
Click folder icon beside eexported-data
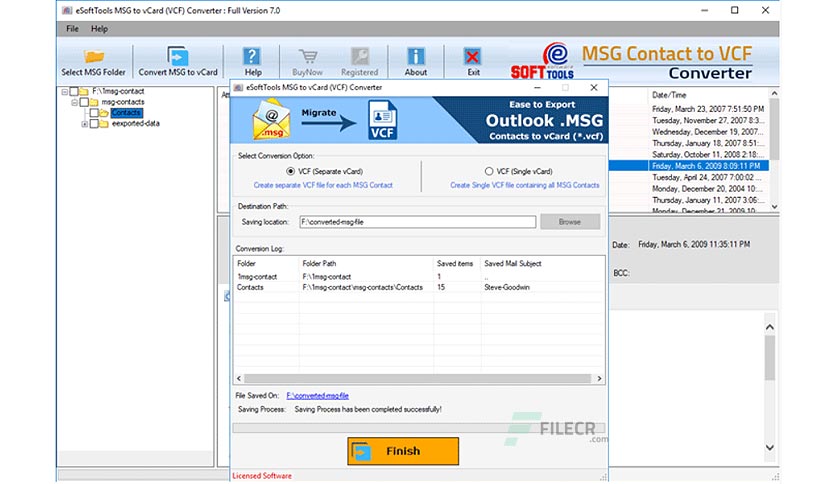coord(104,124)
